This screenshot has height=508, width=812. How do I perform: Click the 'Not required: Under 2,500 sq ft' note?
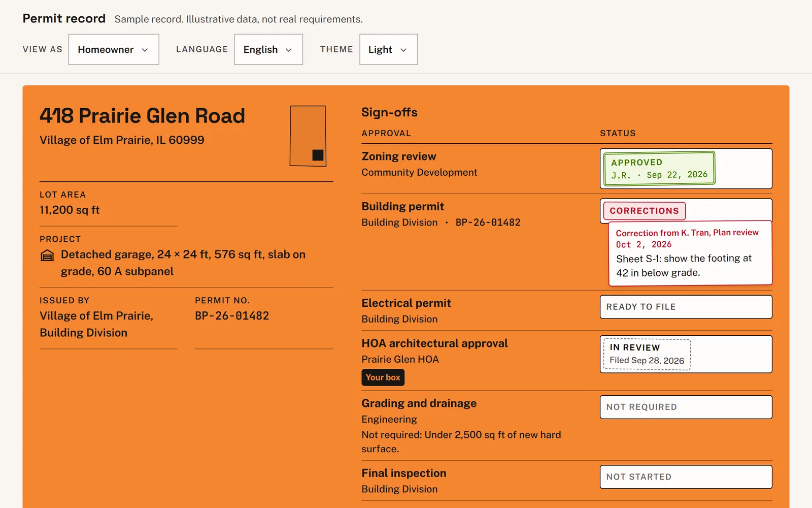coord(461,442)
